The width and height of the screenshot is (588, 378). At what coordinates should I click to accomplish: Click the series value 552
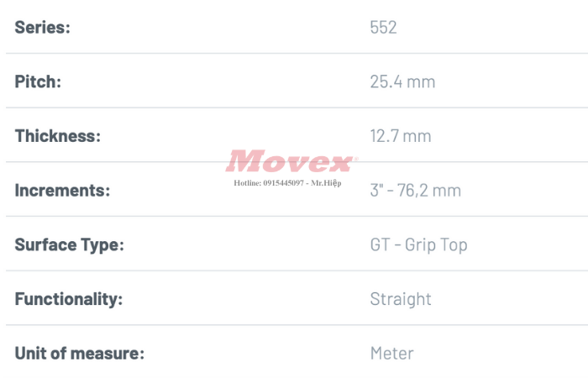[x=383, y=28]
